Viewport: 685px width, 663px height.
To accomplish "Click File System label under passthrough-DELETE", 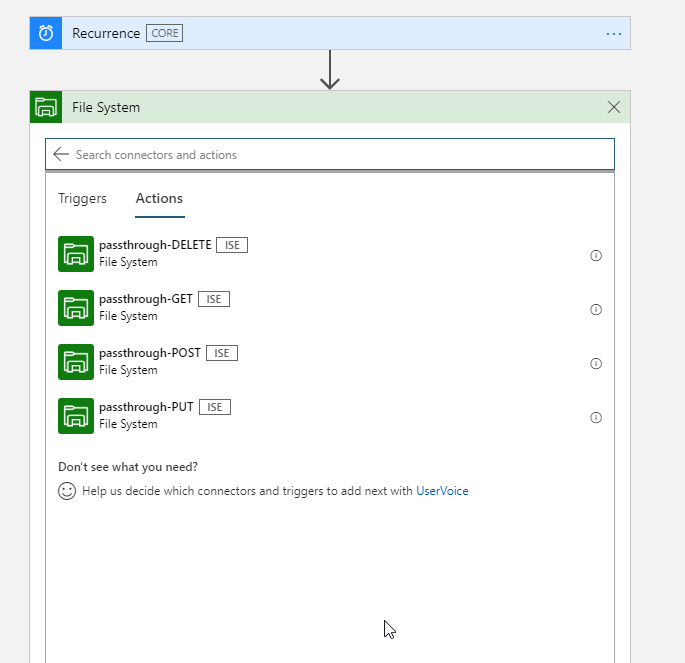I will tap(128, 262).
